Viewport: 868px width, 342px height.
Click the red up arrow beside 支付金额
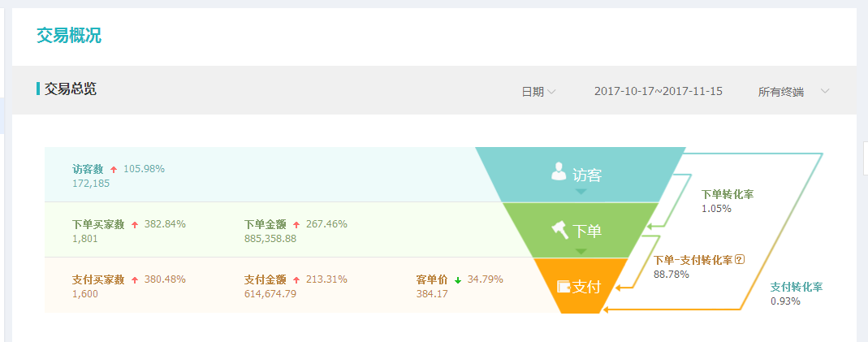pos(296,279)
